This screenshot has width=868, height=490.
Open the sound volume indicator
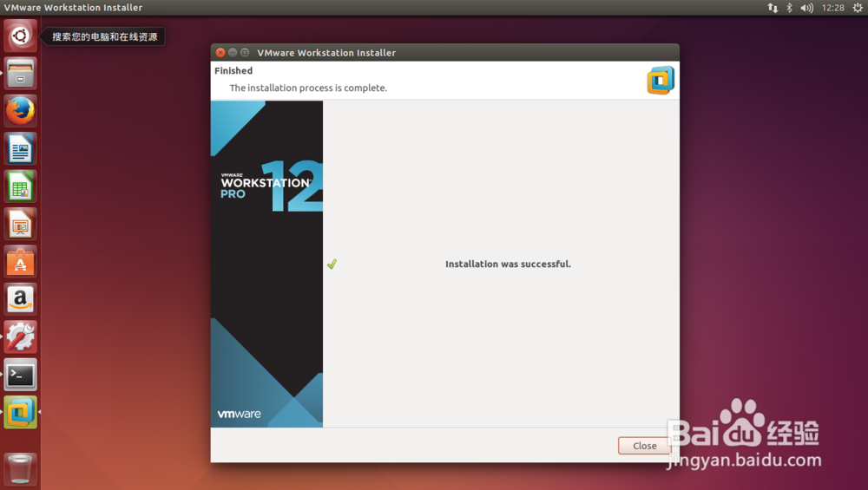(x=806, y=8)
